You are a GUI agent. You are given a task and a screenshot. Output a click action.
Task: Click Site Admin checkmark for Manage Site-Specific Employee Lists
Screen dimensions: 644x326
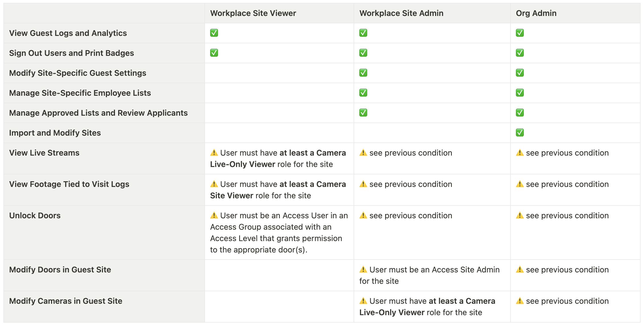pos(363,93)
